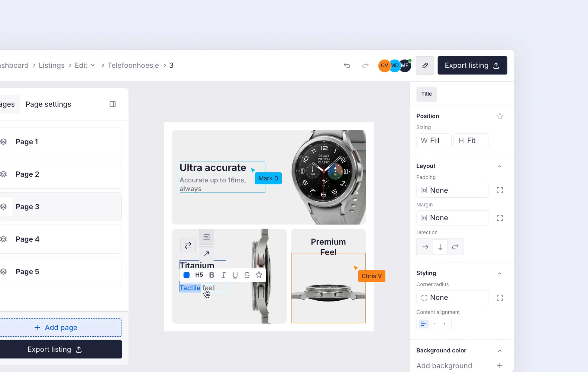
Task: Click the Add page button
Action: [x=61, y=327]
